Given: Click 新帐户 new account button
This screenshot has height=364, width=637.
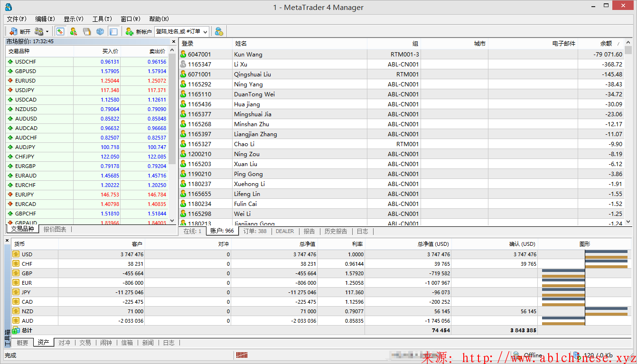Looking at the screenshot, I should click(139, 31).
